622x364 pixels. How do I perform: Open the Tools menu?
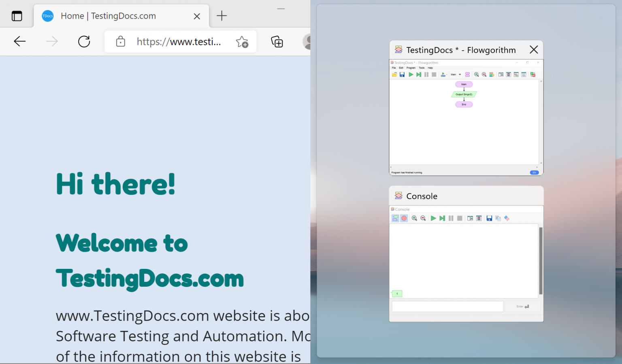422,68
